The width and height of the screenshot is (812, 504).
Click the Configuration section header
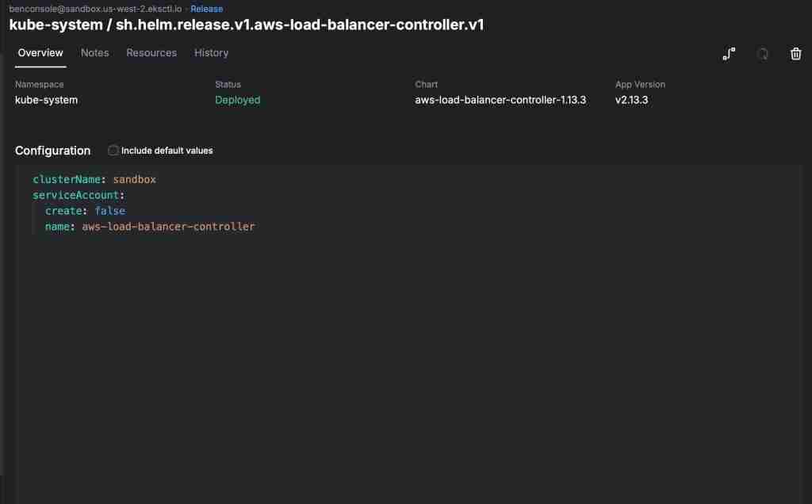pos(52,150)
